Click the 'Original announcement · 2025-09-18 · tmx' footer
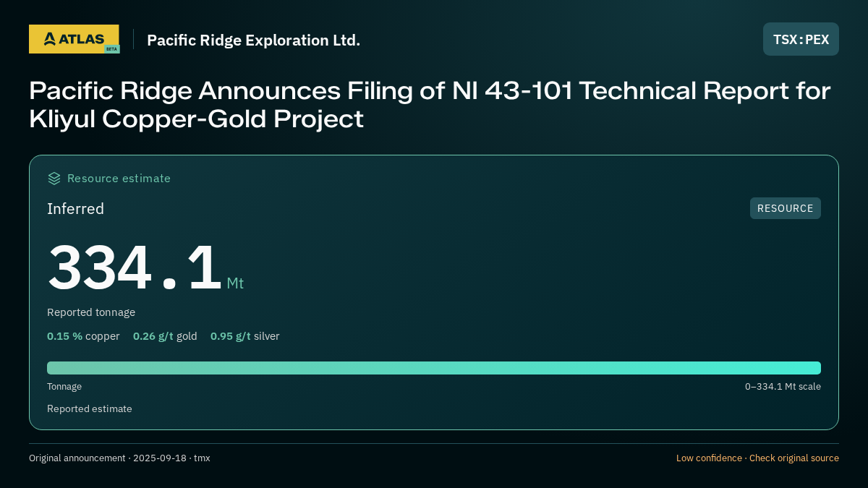The height and width of the screenshot is (488, 868). pos(119,458)
